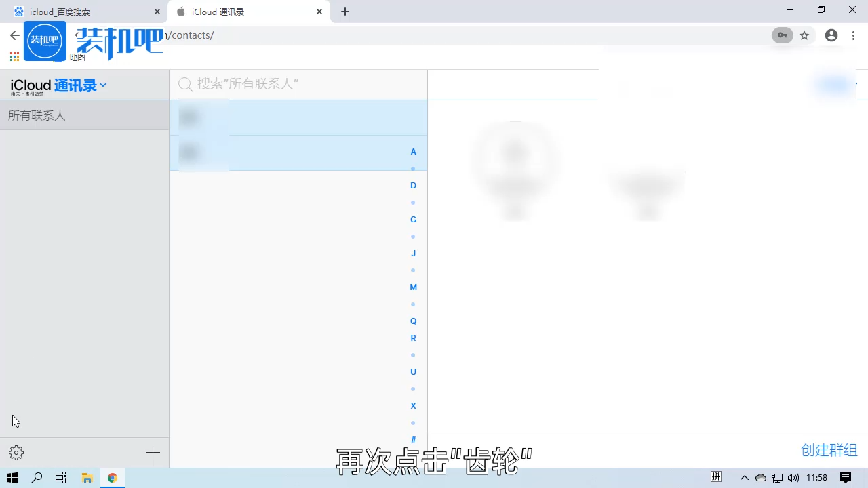Open the 装机吧 logo dropdown on the bookmarks bar
Screen dimensions: 868x488
pyautogui.click(x=45, y=41)
